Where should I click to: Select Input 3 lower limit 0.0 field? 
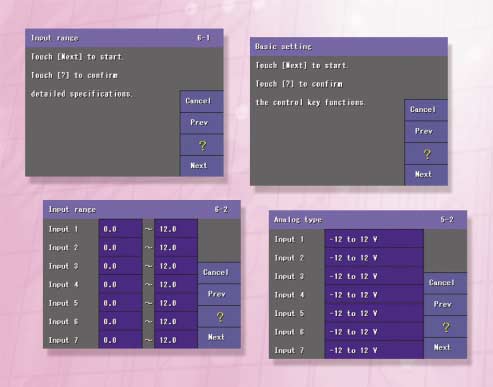(x=120, y=266)
